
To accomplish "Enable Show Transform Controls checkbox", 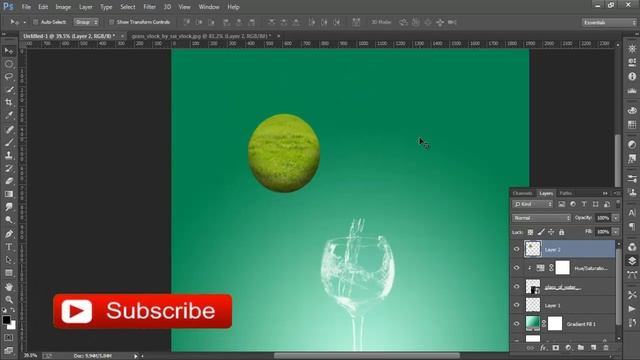I will tap(111, 22).
